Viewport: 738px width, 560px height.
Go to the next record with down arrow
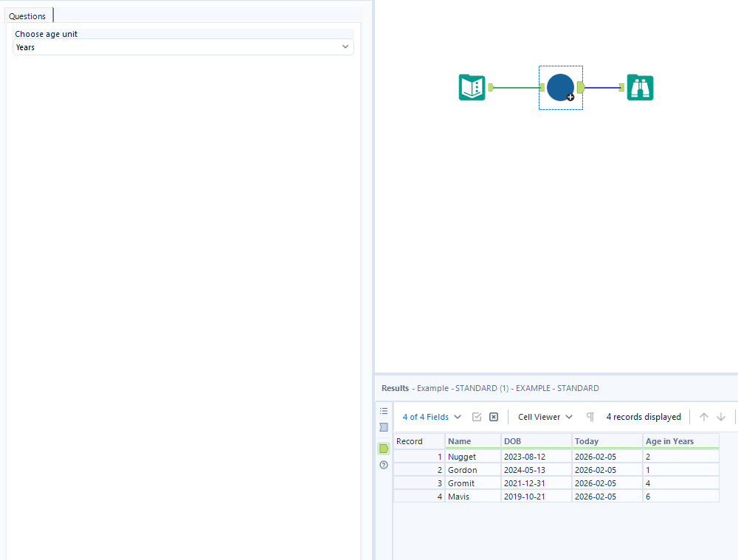(720, 417)
